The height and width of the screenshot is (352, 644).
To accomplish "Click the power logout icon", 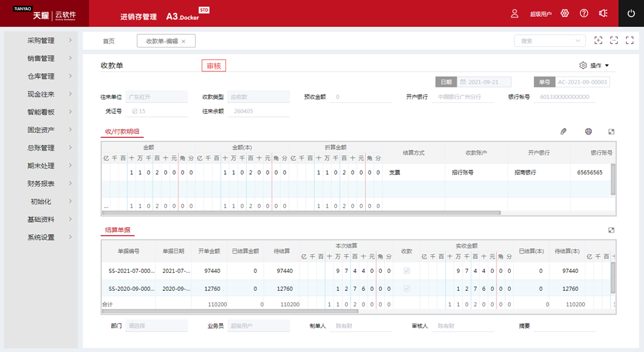I will click(631, 13).
